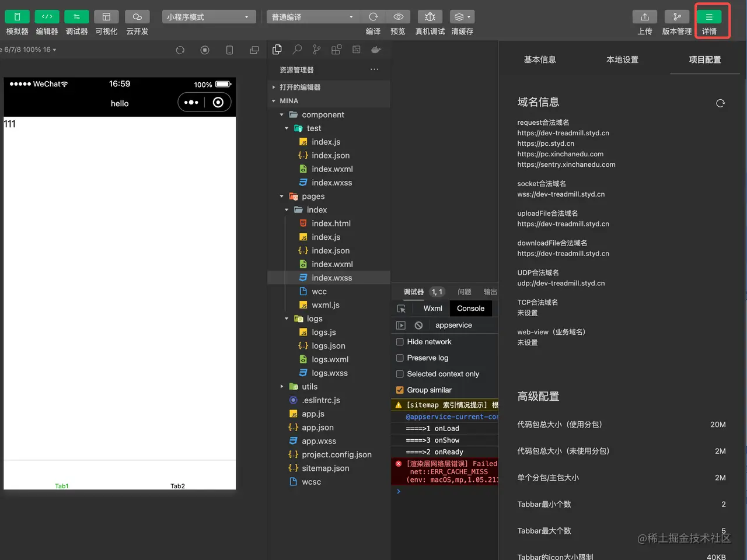Switch to the 本地设置 tab

pyautogui.click(x=622, y=60)
